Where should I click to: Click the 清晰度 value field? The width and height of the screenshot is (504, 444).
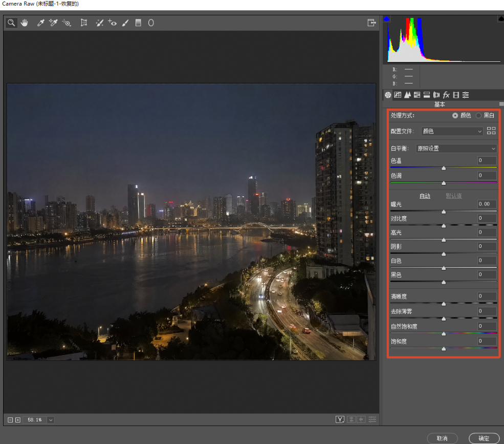pyautogui.click(x=487, y=296)
